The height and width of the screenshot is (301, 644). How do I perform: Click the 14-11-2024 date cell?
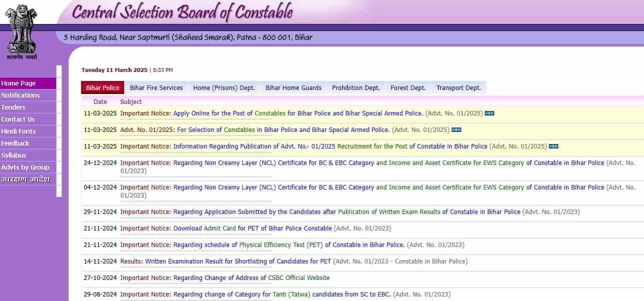(100, 261)
